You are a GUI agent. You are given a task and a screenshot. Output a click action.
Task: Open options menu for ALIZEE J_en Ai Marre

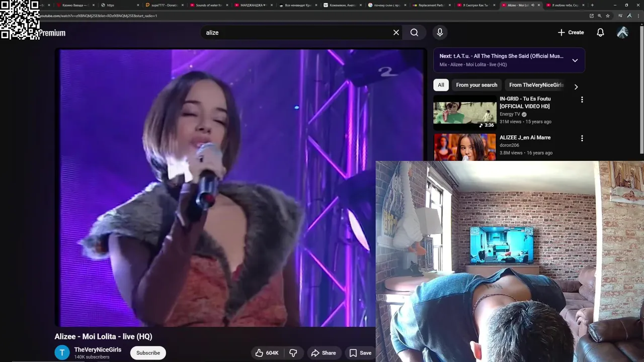coord(582,138)
